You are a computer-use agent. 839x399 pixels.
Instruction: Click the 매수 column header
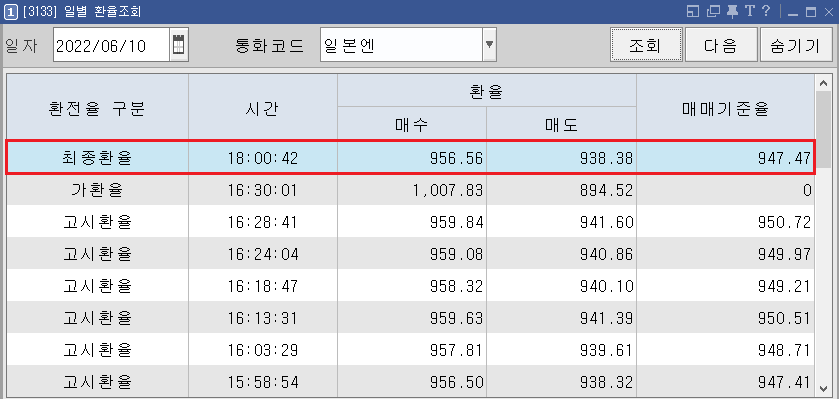(x=412, y=123)
